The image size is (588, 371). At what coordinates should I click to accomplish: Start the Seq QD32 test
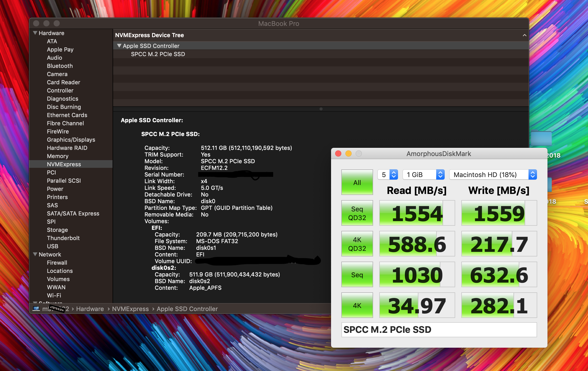357,213
